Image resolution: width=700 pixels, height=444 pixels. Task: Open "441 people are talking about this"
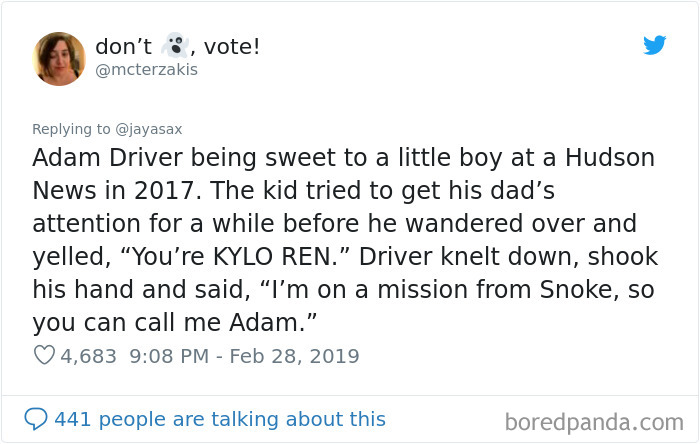click(x=220, y=419)
